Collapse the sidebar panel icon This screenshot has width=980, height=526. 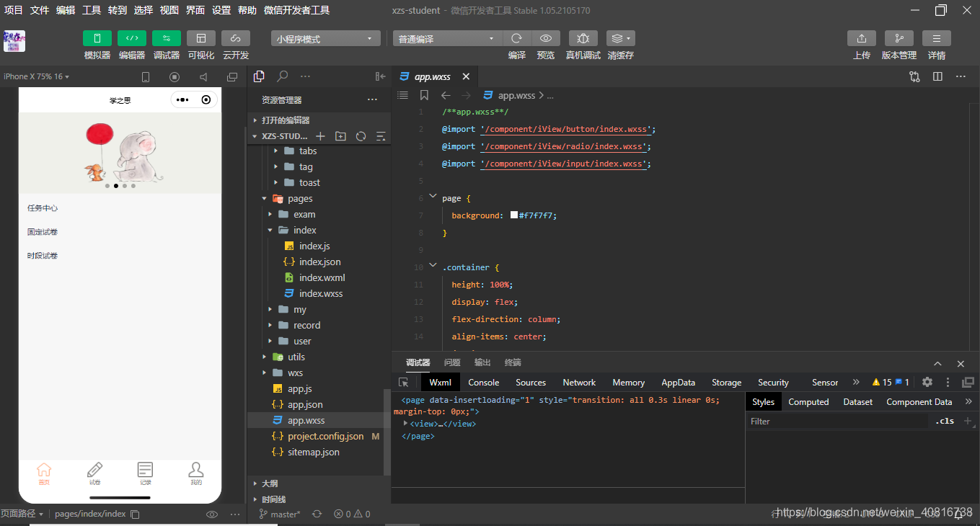[x=381, y=76]
